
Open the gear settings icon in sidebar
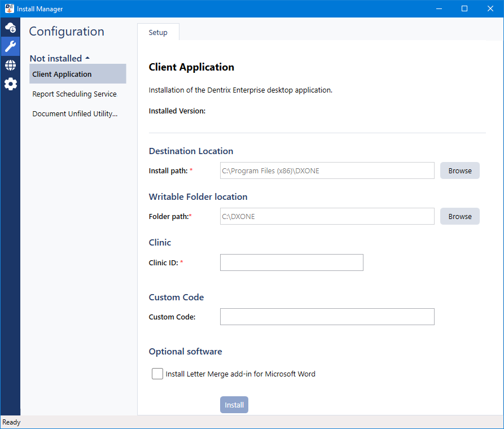pyautogui.click(x=10, y=84)
